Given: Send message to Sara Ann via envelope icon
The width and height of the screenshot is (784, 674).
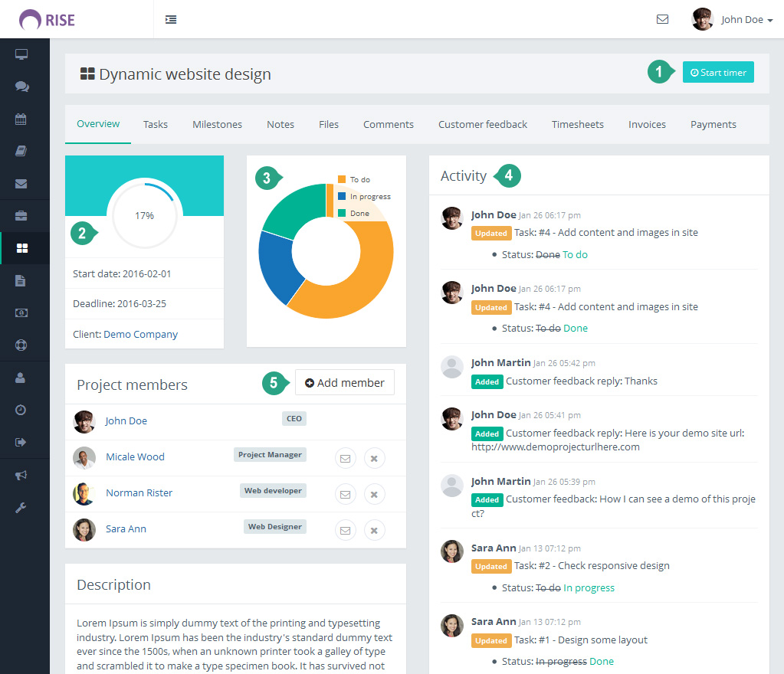Looking at the screenshot, I should click(345, 530).
